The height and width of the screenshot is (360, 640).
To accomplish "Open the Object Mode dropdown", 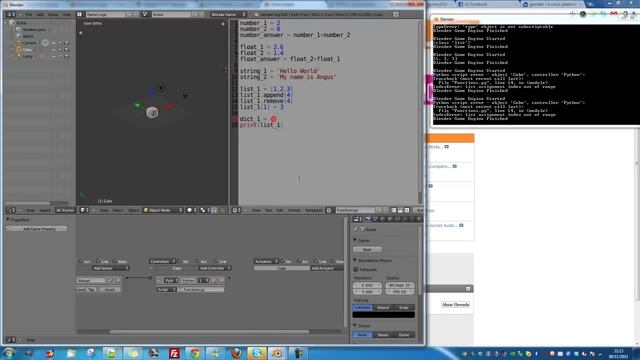I will click(x=162, y=210).
